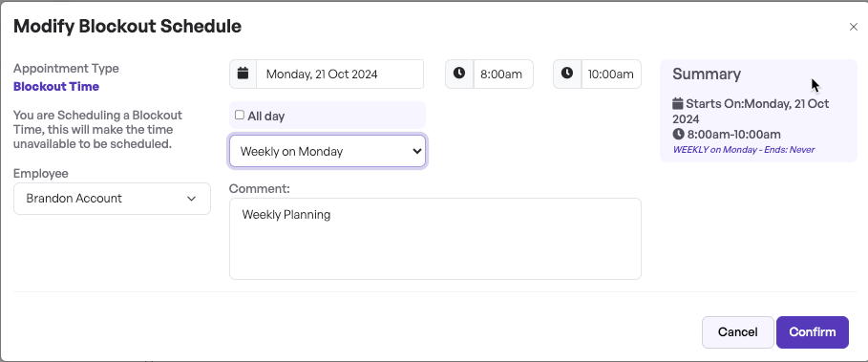This screenshot has width=868, height=362.
Task: Click the WEEKLY on Monday recurrence summary text
Action: point(744,149)
